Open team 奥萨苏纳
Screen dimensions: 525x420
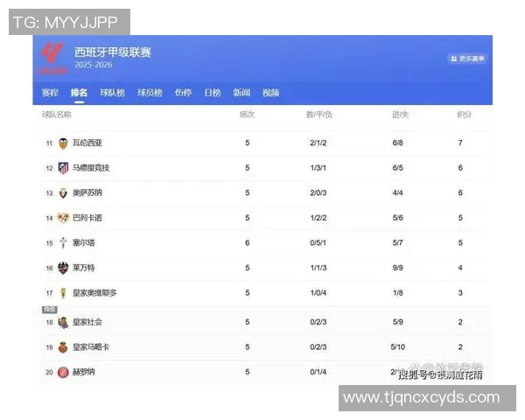click(x=87, y=192)
